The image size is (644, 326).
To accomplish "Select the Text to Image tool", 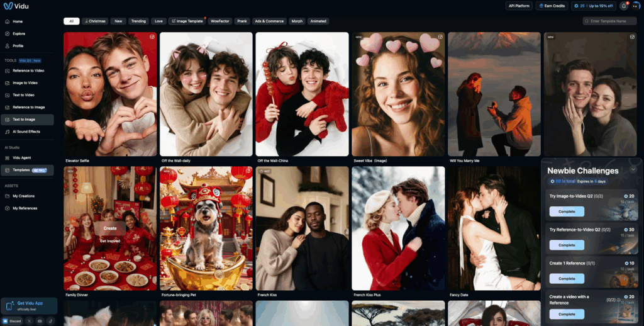I will click(x=27, y=120).
